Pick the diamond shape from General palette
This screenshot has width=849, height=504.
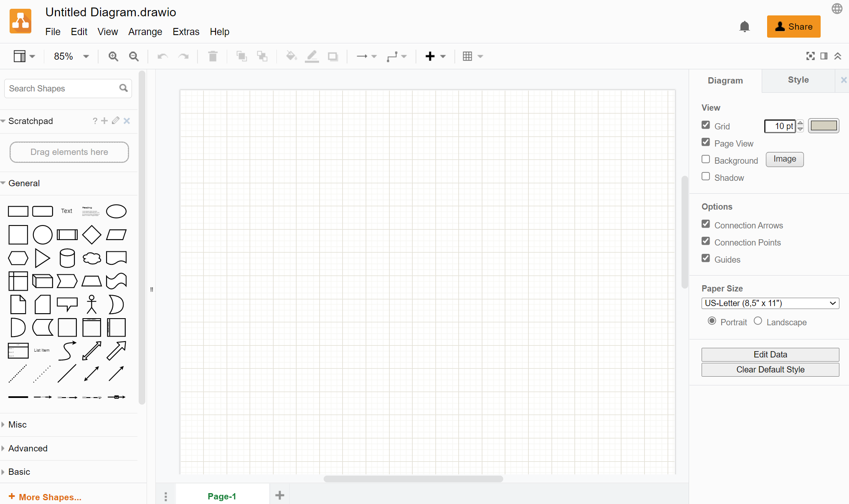click(91, 235)
